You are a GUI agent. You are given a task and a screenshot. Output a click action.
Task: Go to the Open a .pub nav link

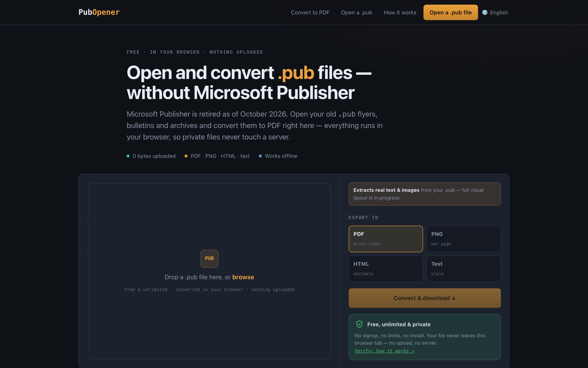pyautogui.click(x=357, y=12)
